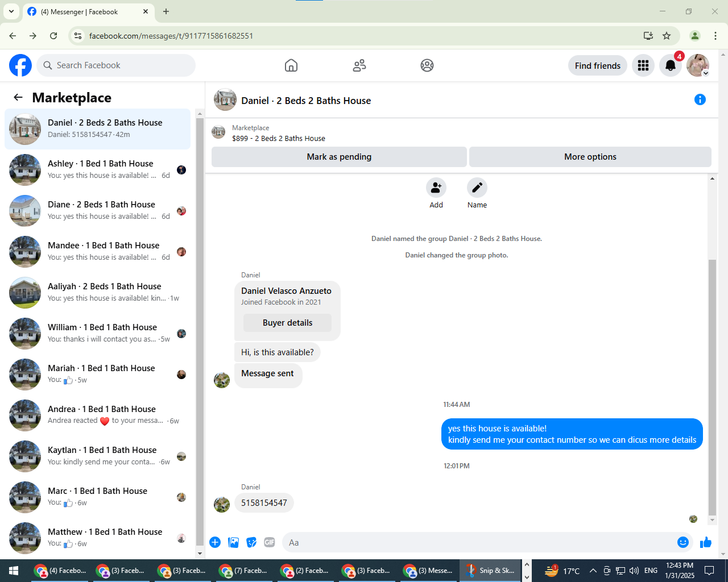Image resolution: width=728 pixels, height=582 pixels.
Task: Switch to the (3) Messe... taskbar window
Action: pyautogui.click(x=429, y=571)
